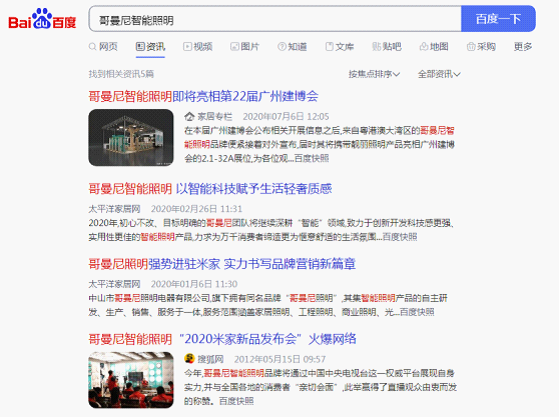Open 百度快照 of the 轻奢质感 result
This screenshot has width=559, height=417.
coord(400,237)
